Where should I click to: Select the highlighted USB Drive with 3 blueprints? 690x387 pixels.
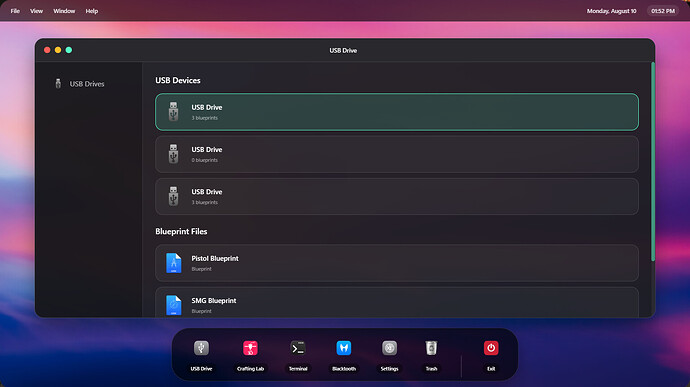(x=396, y=112)
